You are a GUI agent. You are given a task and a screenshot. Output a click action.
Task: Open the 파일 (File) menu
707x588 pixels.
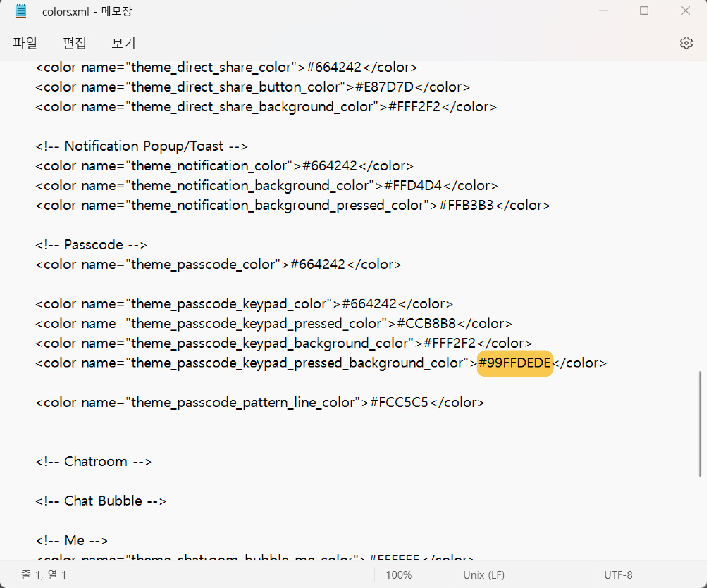click(x=25, y=43)
